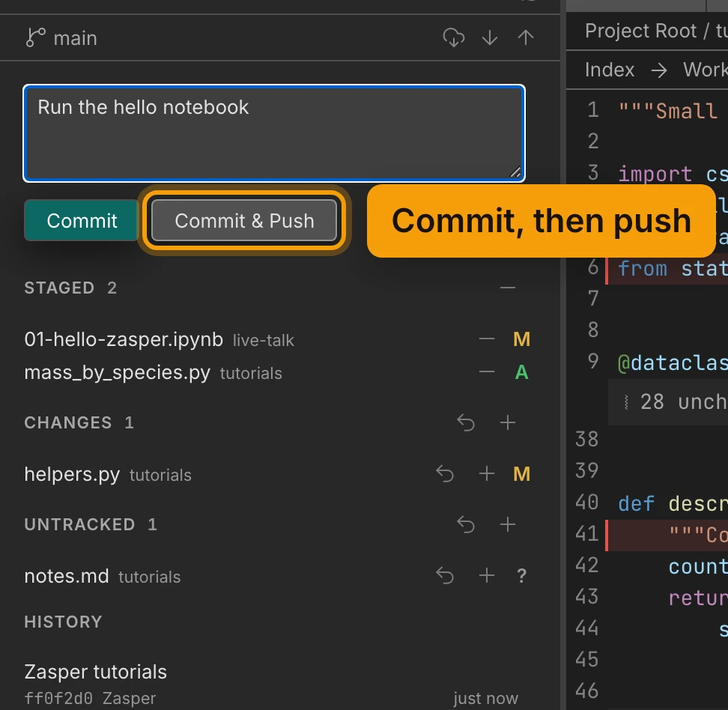Open the main branch selector
The width and height of the screenshot is (728, 710).
point(61,38)
